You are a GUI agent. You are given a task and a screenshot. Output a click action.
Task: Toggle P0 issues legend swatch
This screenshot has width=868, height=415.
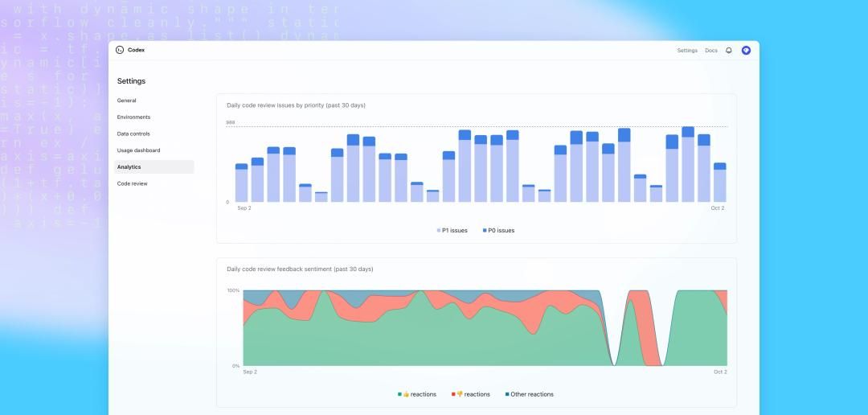[x=485, y=231]
